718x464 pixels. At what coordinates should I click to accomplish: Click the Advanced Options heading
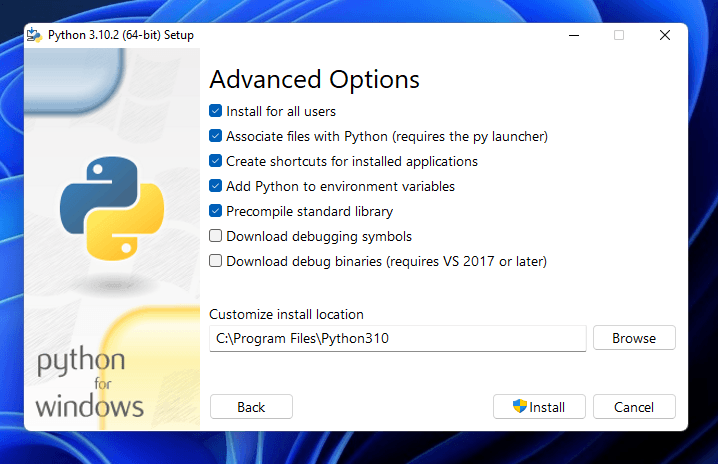[315, 80]
